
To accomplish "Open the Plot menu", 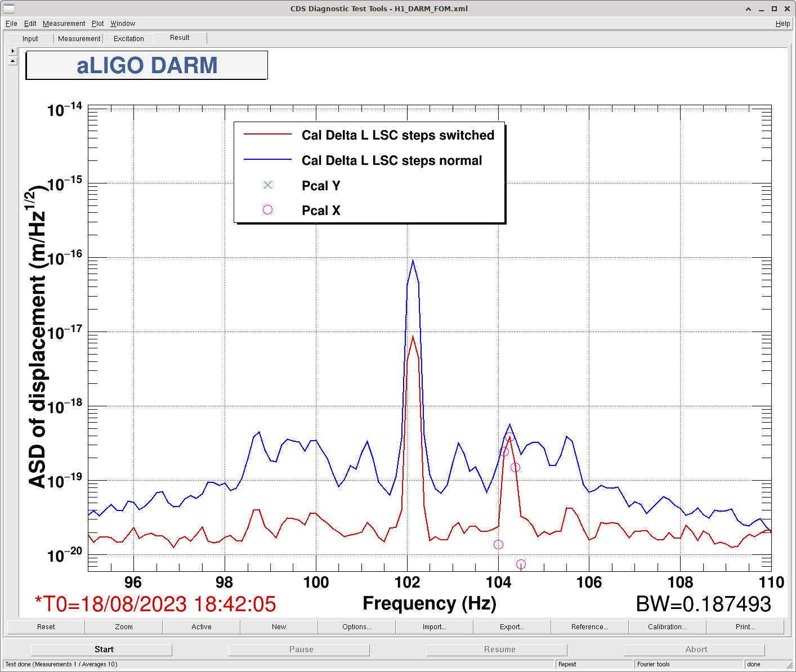I will tap(98, 24).
